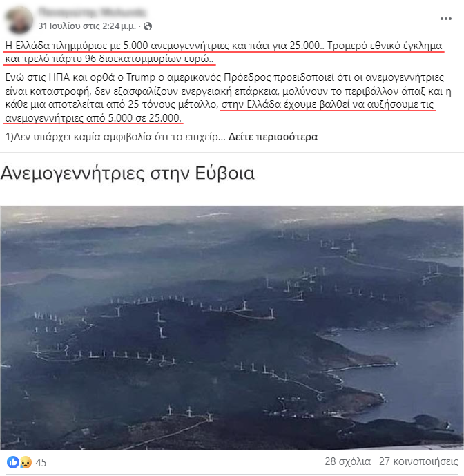Click the word Trump in the post
This screenshot has width=464, height=476.
click(x=140, y=77)
